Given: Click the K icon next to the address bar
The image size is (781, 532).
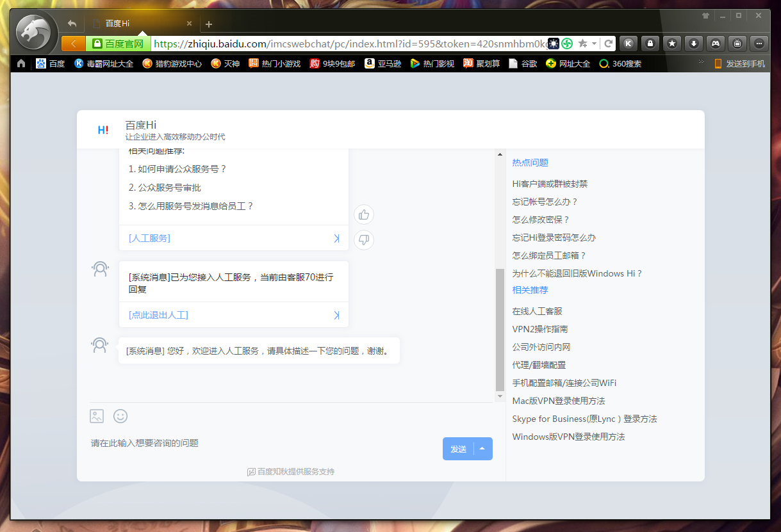Looking at the screenshot, I should 629,43.
